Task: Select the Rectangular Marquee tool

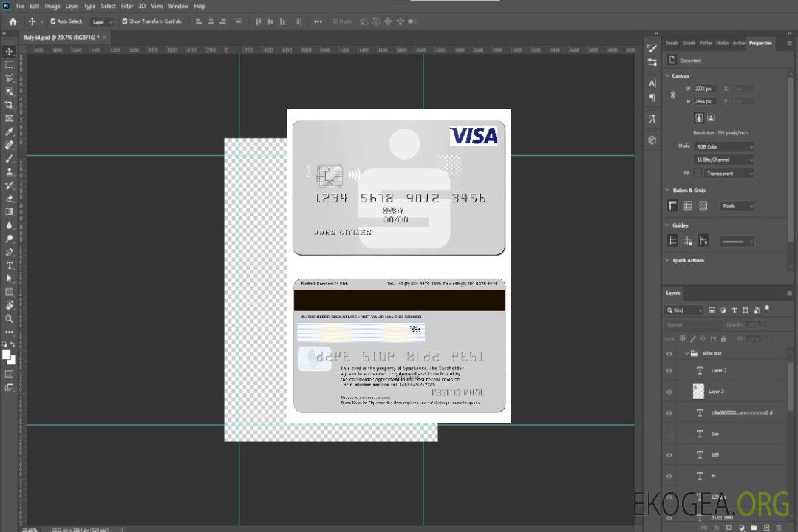Action: click(9, 65)
